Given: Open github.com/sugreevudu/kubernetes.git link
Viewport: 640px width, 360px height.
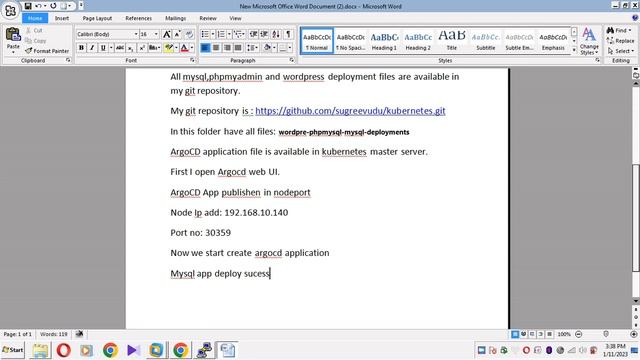Looking at the screenshot, I should pyautogui.click(x=350, y=111).
